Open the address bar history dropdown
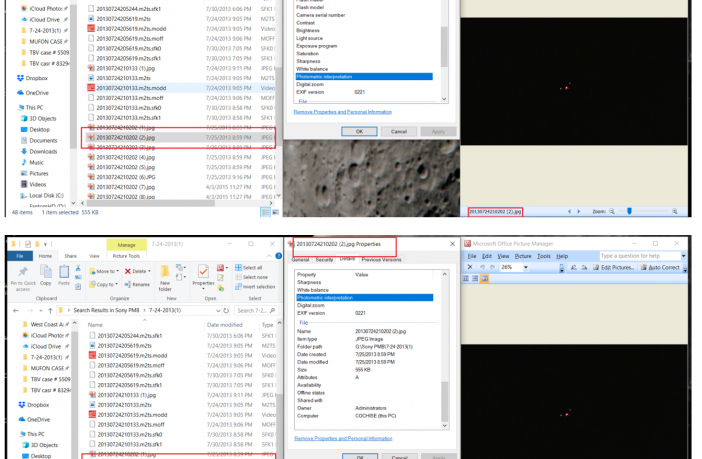Viewport: 702px width, 459px height. 218,310
